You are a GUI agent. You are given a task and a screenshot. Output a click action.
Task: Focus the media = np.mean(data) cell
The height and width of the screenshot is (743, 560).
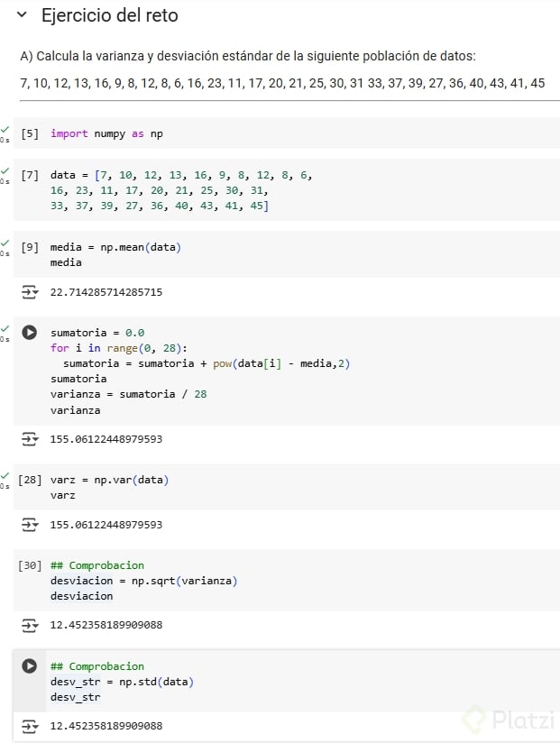click(271, 254)
